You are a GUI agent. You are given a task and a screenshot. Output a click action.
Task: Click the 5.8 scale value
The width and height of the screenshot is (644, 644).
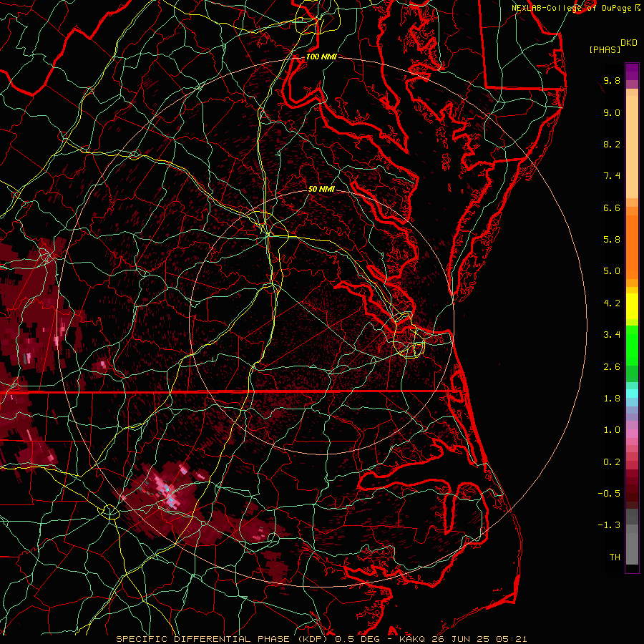(612, 240)
